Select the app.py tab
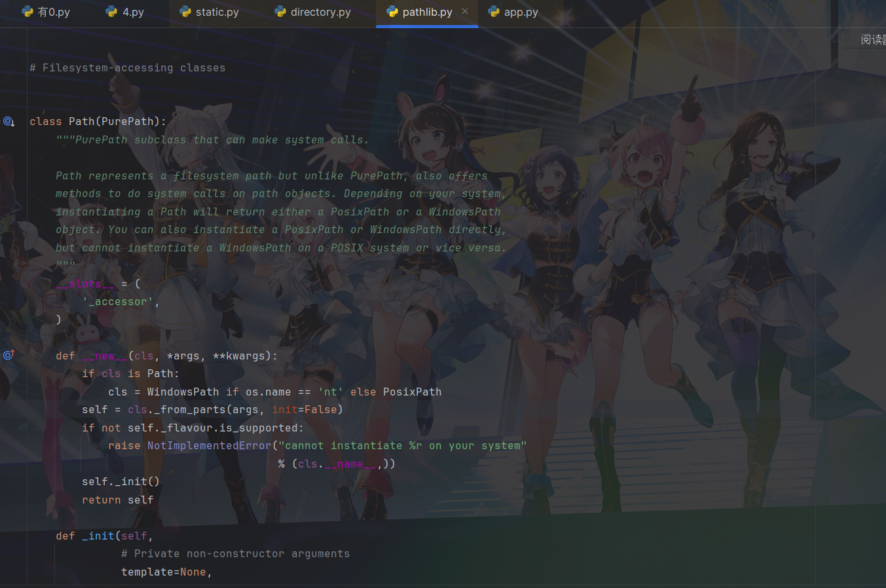886x588 pixels. (x=521, y=11)
